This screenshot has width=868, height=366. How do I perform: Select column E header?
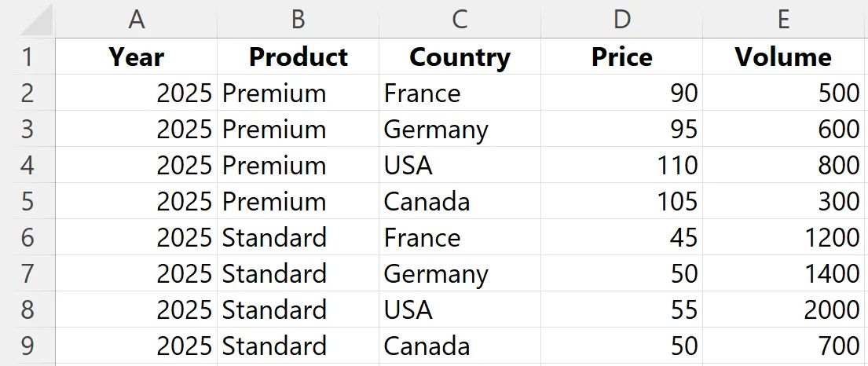click(783, 19)
